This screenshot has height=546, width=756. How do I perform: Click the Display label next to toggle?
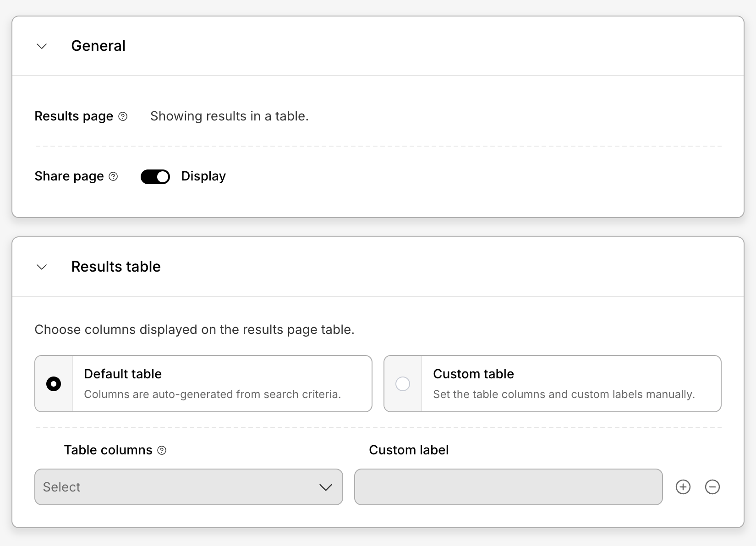[x=203, y=176]
